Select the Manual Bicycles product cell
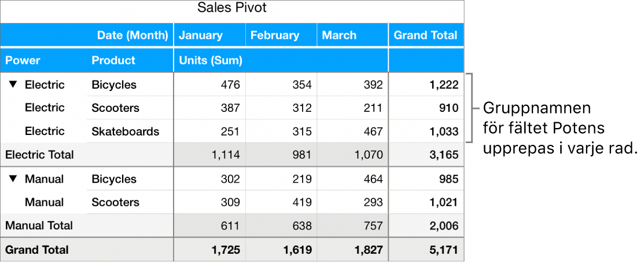The image size is (644, 263). point(114,179)
